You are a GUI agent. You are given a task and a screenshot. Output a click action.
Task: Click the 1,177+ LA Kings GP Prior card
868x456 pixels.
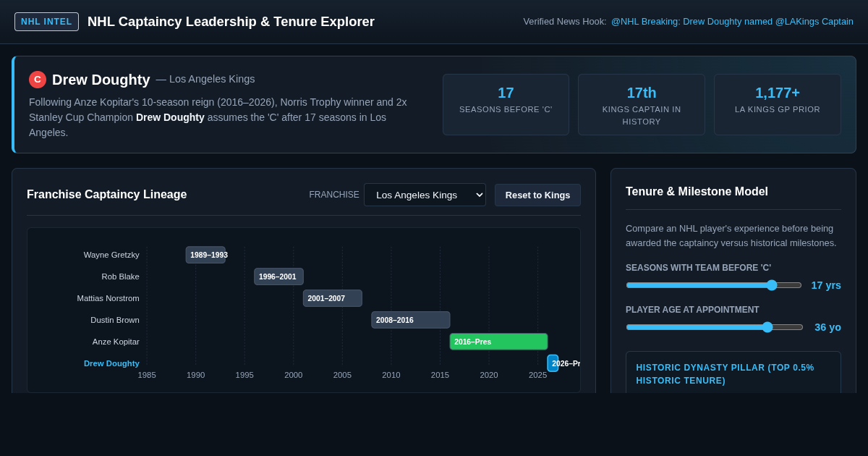click(778, 104)
